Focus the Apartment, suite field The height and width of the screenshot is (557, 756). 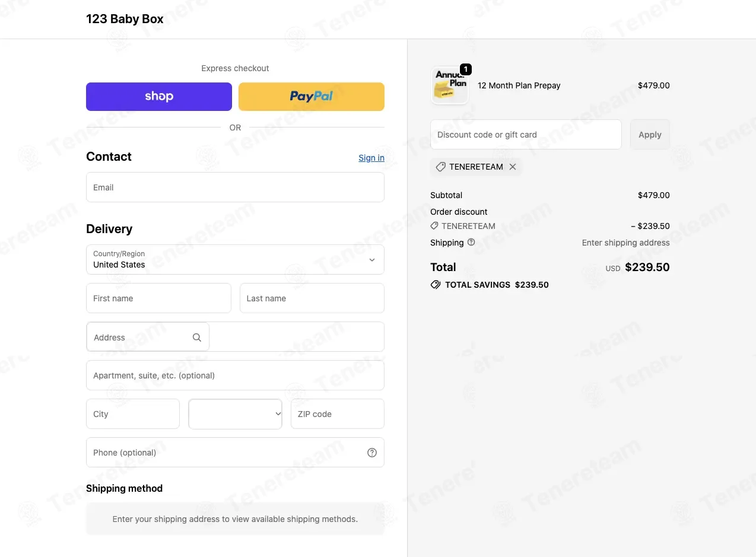pyautogui.click(x=235, y=375)
